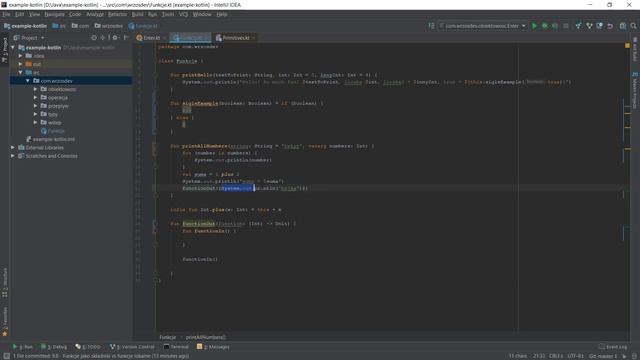Open run configuration dropdown in toolbar
Image resolution: width=640 pixels, height=360 pixels.
click(x=483, y=26)
